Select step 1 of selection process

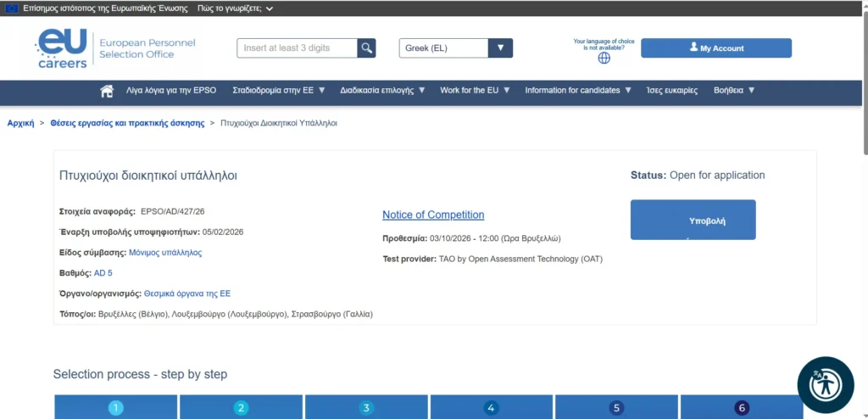116,408
